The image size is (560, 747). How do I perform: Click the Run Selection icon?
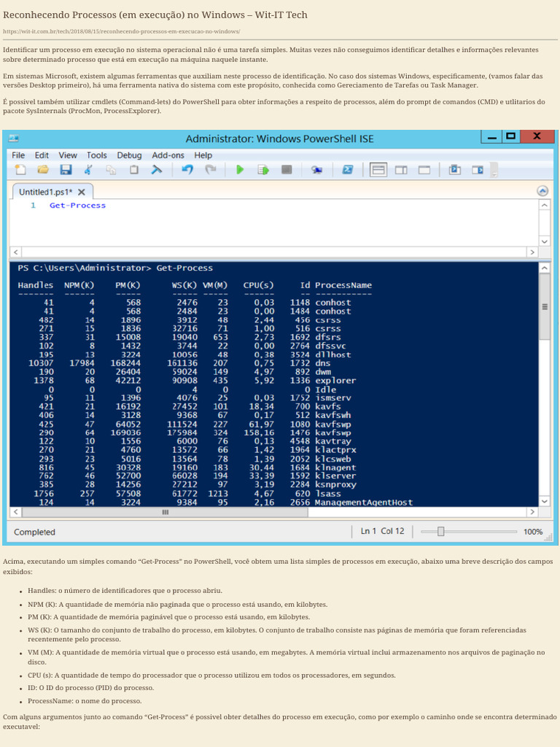coord(263,170)
